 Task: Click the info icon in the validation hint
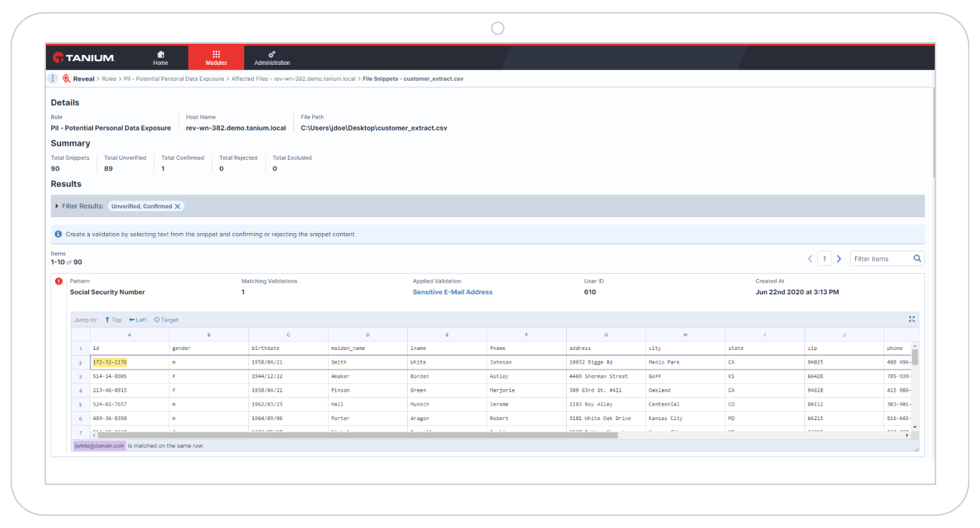(x=59, y=235)
